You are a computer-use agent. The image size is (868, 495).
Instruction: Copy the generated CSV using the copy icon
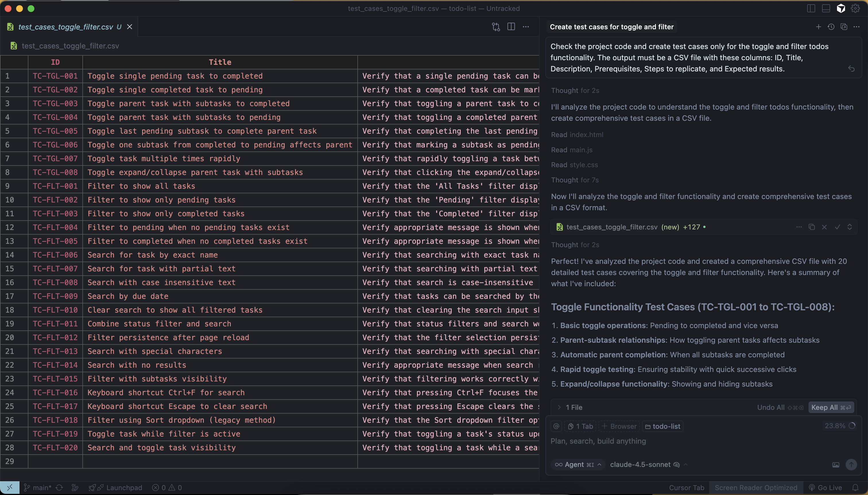[811, 227]
